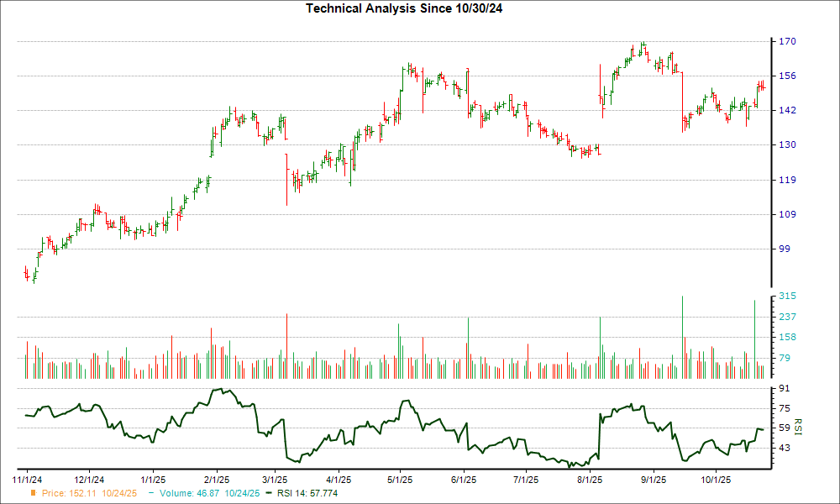Click the 315 volume scale value
840x504 pixels.
pyautogui.click(x=787, y=296)
